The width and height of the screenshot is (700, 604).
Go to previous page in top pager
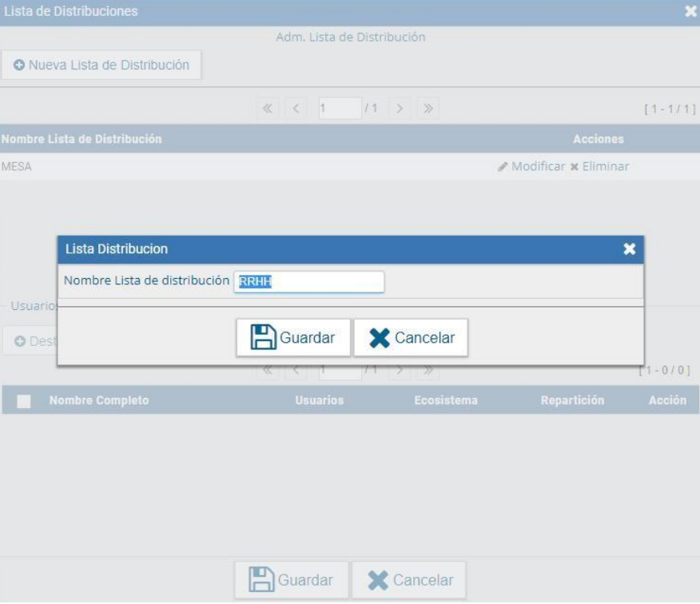point(295,109)
